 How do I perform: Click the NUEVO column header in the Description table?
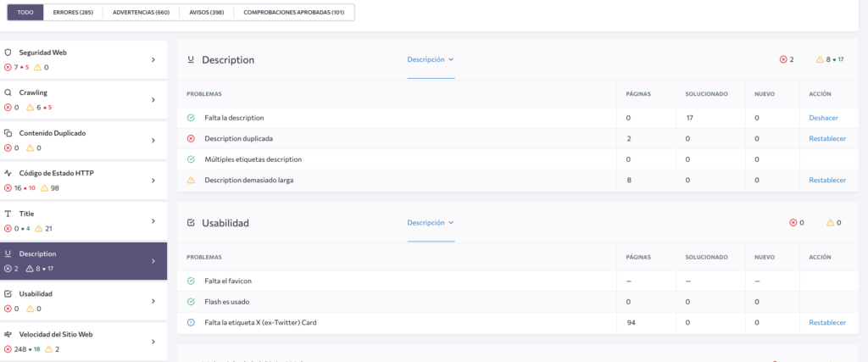[x=765, y=94]
